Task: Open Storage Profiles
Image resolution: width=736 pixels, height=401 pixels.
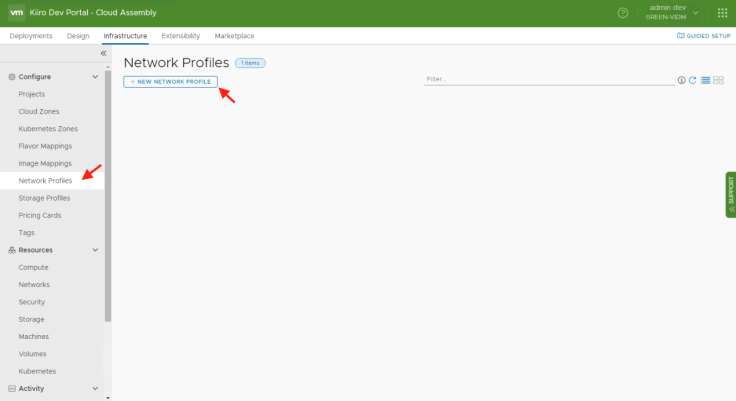Action: coord(44,198)
